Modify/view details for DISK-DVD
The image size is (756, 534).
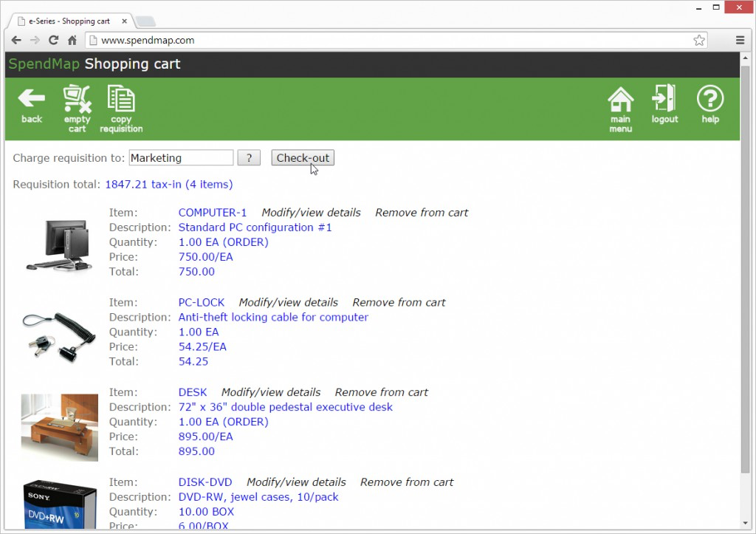point(296,482)
